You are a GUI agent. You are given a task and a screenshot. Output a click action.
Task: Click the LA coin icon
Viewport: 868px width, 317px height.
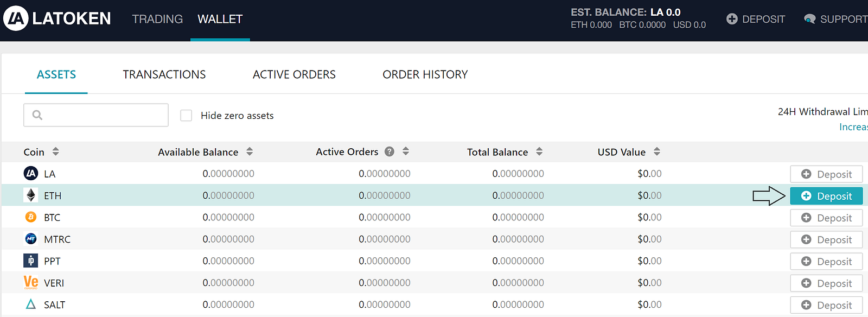point(31,173)
